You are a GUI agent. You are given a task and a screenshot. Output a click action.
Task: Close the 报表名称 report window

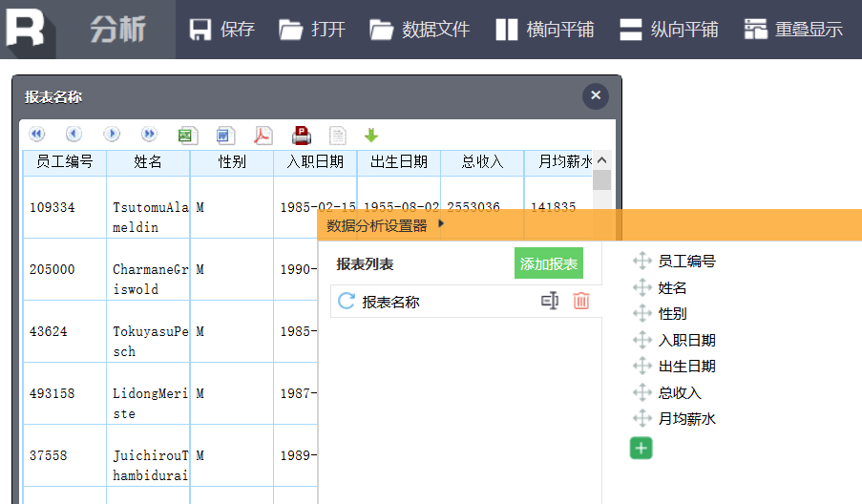596,95
